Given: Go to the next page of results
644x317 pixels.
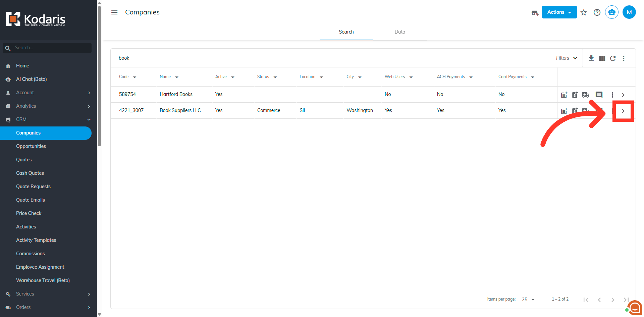Looking at the screenshot, I should pyautogui.click(x=613, y=300).
